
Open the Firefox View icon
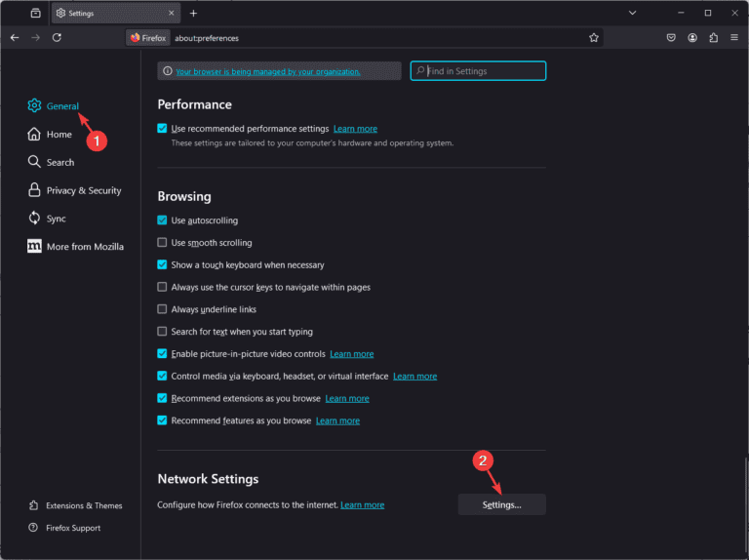click(x=36, y=13)
